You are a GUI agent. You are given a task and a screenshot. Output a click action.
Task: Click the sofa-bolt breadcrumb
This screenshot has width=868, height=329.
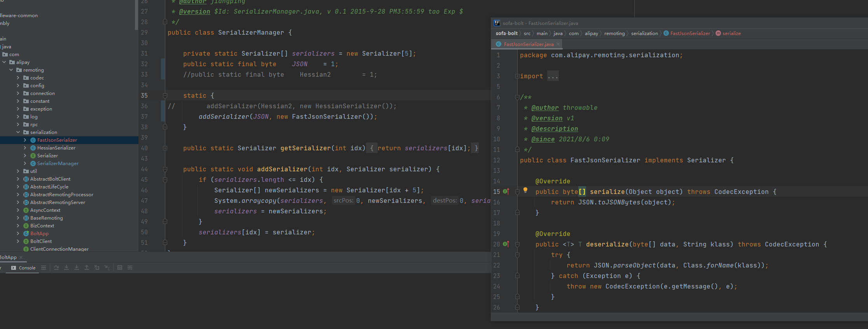[x=507, y=33]
